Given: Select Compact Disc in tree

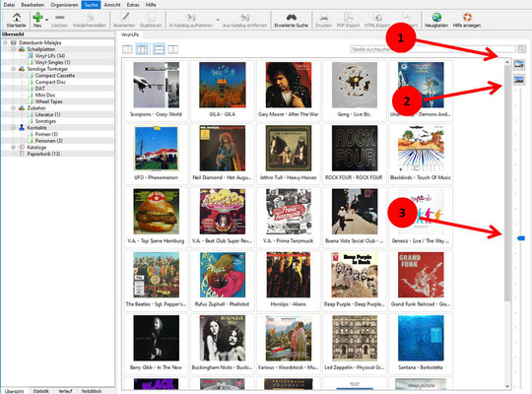Looking at the screenshot, I should point(50,82).
